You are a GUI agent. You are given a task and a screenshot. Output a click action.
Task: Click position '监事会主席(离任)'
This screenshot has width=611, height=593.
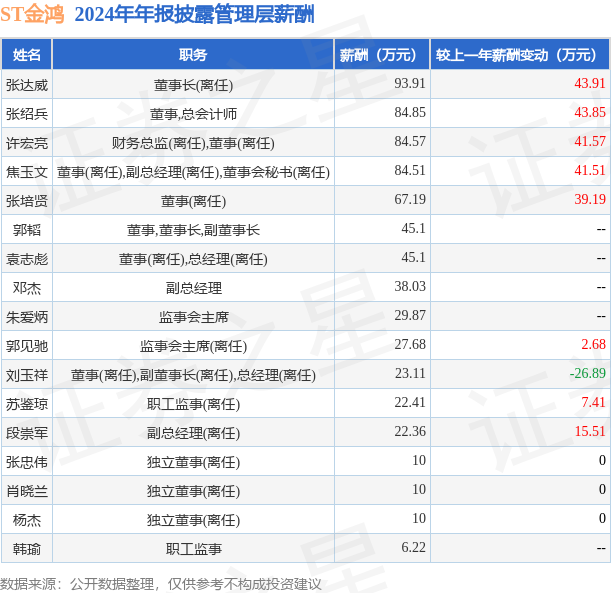click(193, 346)
